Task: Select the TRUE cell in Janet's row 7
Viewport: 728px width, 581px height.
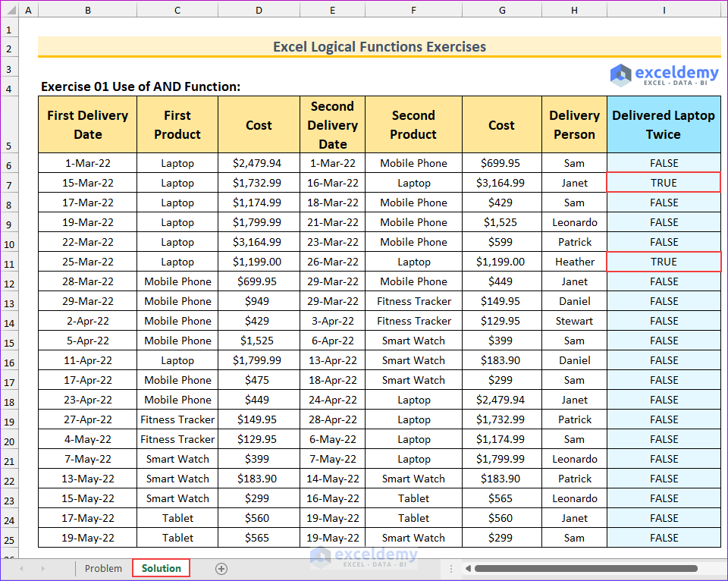Action: pyautogui.click(x=664, y=183)
